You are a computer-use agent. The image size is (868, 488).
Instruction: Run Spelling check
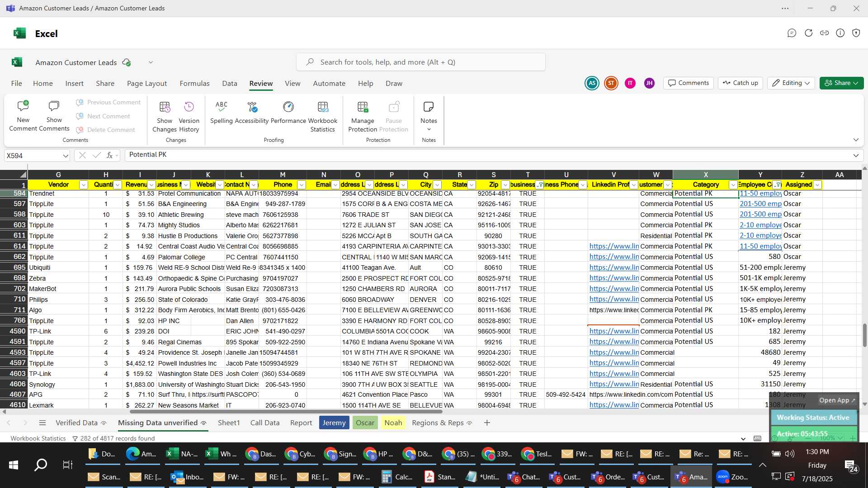[221, 112]
